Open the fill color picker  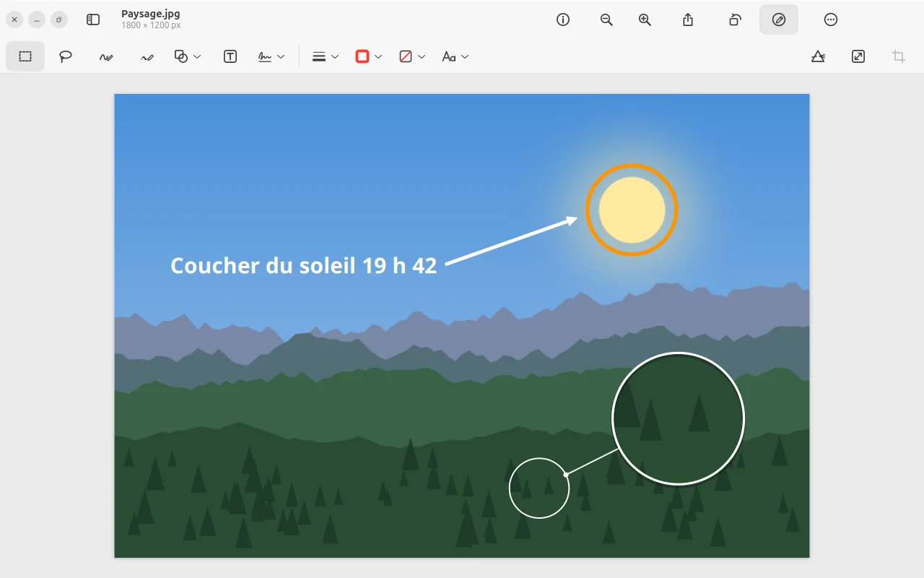click(406, 56)
